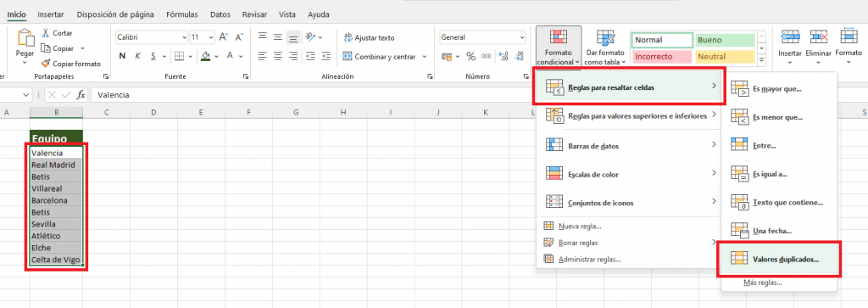Click the accounting number format icon
868x308 pixels.
tap(448, 56)
